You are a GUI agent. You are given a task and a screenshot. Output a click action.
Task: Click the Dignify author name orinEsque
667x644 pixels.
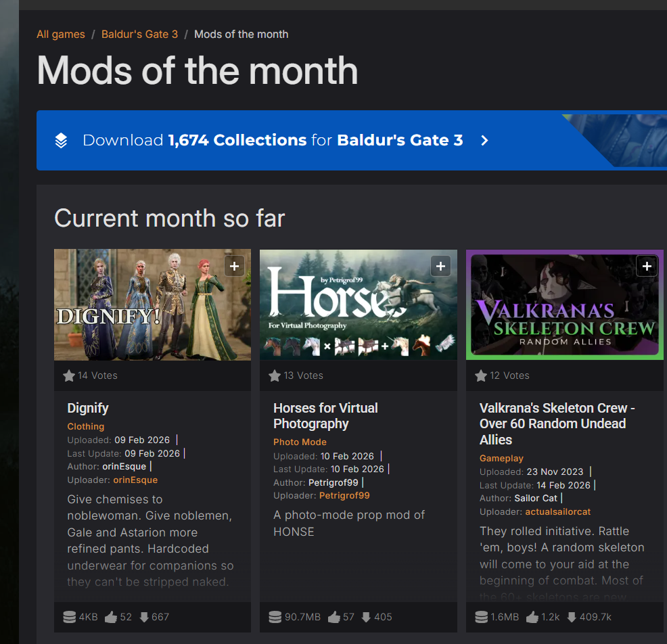(124, 467)
